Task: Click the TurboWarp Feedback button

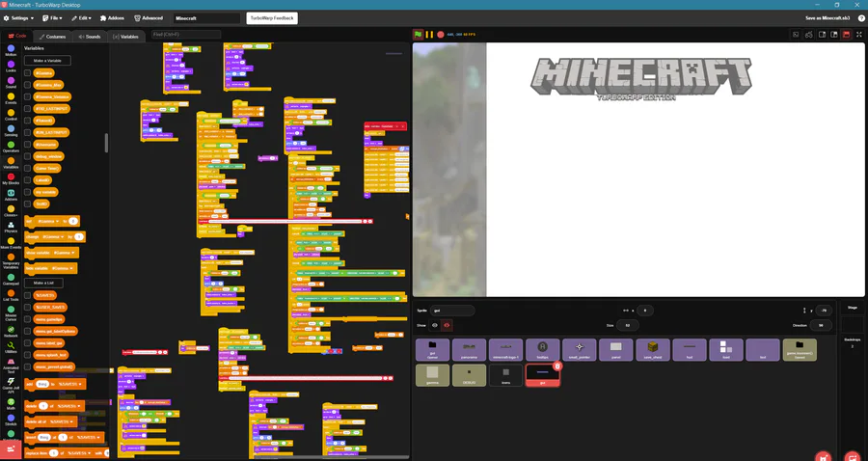Action: click(x=272, y=18)
